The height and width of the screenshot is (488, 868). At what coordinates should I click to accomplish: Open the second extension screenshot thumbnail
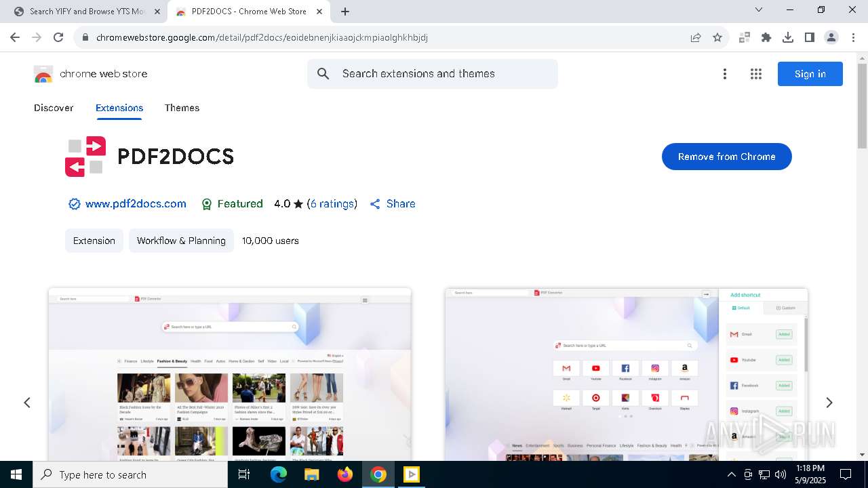pos(627,374)
